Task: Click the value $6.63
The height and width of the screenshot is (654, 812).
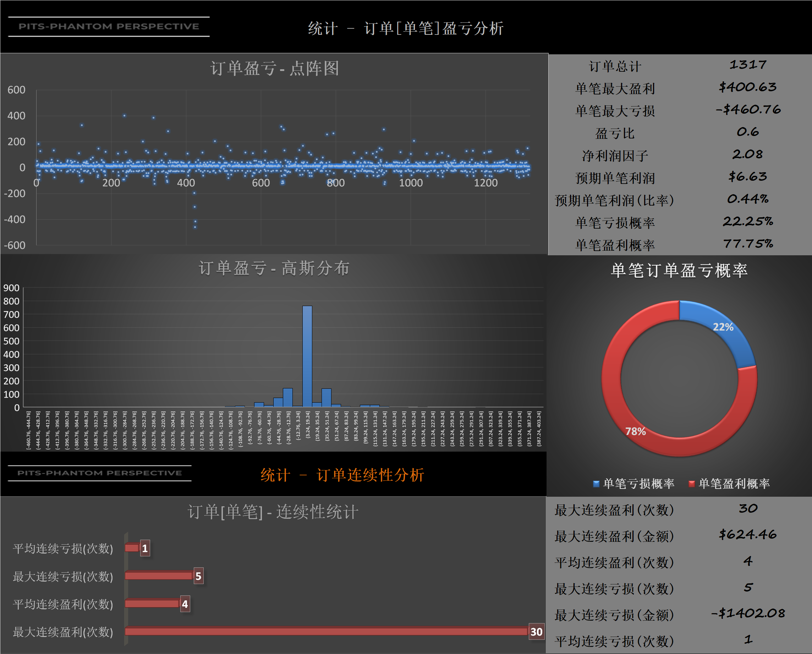Action: [748, 176]
